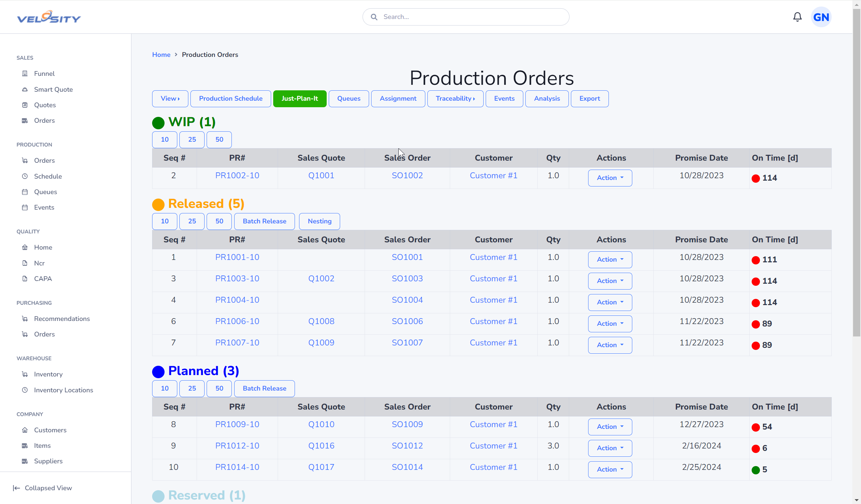Click the Velosity logo
The width and height of the screenshot is (861, 504).
coord(49,17)
